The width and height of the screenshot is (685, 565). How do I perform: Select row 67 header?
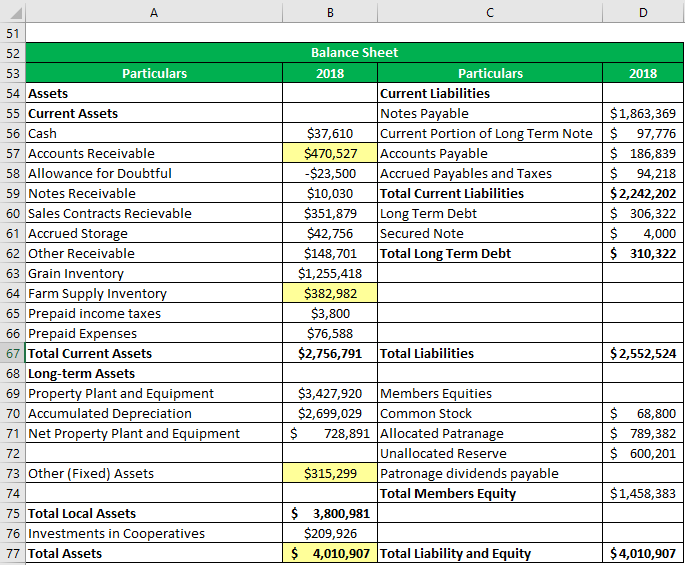click(x=12, y=353)
